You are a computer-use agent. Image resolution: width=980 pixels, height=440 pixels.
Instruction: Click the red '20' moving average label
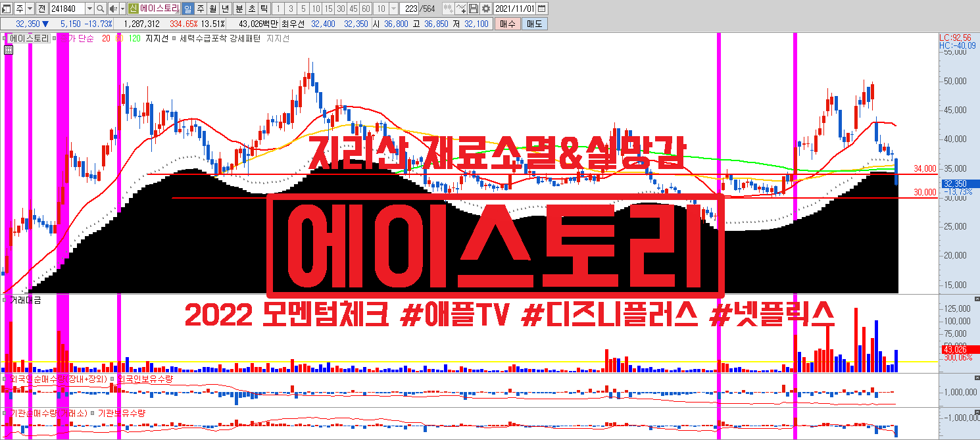click(x=106, y=38)
